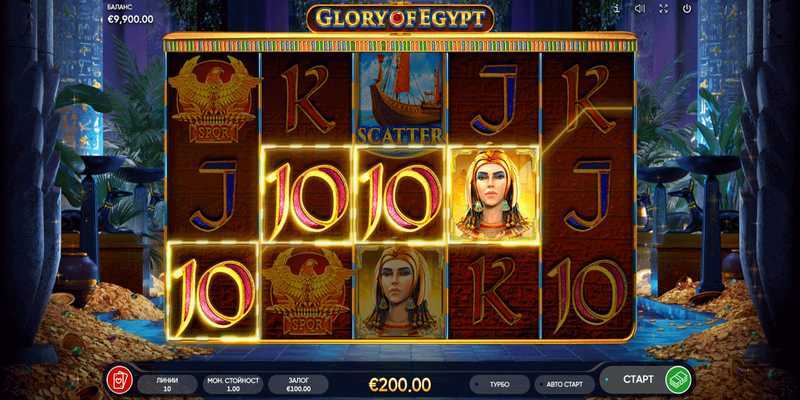Open the red gamble cards icon

point(119,380)
